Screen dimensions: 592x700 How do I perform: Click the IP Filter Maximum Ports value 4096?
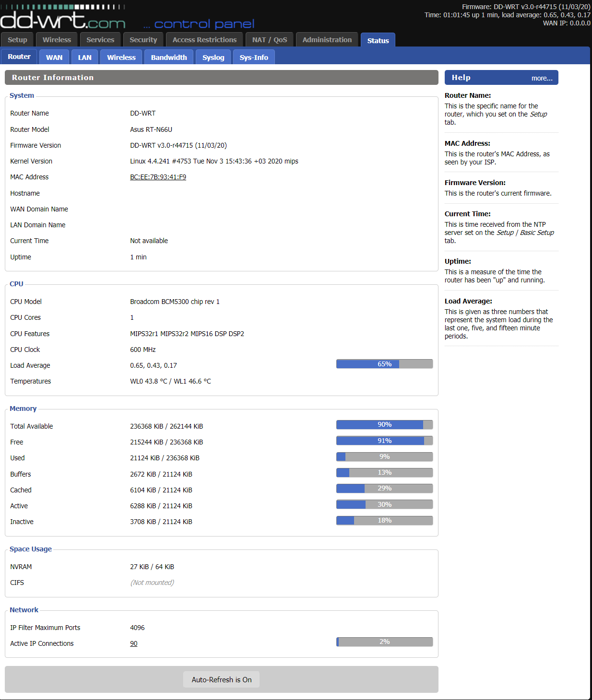pyautogui.click(x=137, y=628)
